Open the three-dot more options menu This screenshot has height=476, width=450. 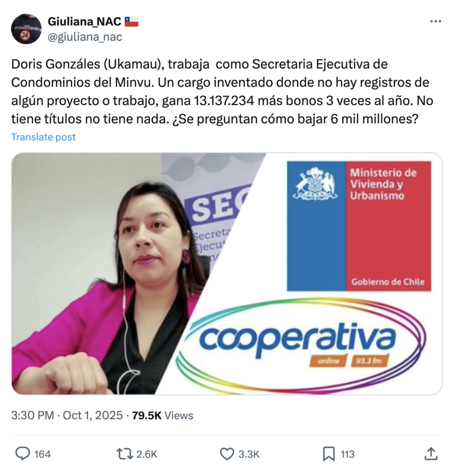pyautogui.click(x=436, y=21)
